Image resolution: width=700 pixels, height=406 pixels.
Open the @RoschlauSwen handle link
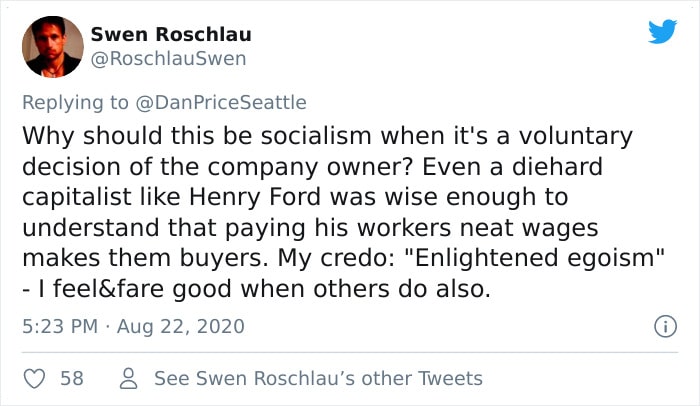[x=168, y=59]
